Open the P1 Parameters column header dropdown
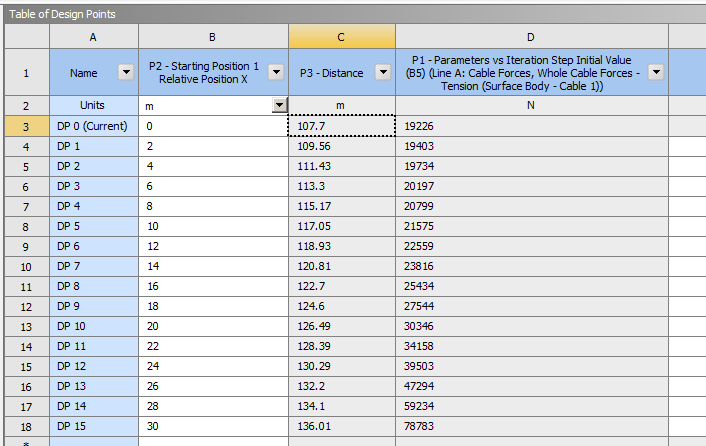 pos(656,72)
